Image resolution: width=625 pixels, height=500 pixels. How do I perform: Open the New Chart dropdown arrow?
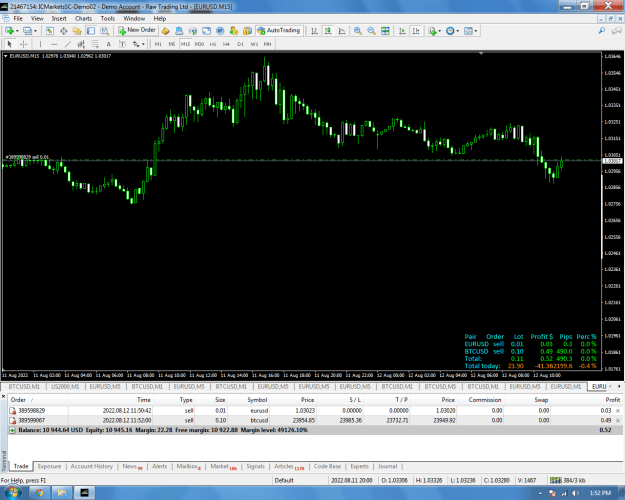pyautogui.click(x=17, y=31)
